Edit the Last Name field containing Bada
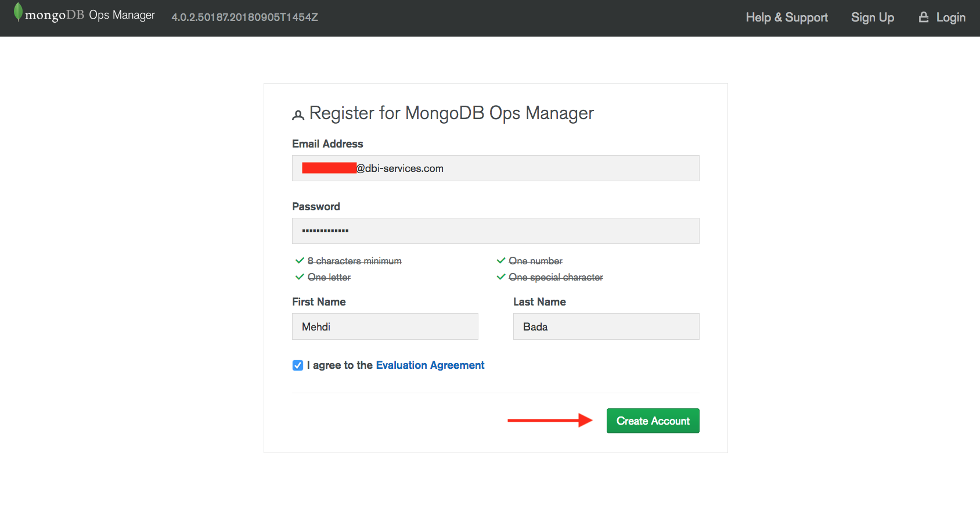This screenshot has width=980, height=510. 606,327
